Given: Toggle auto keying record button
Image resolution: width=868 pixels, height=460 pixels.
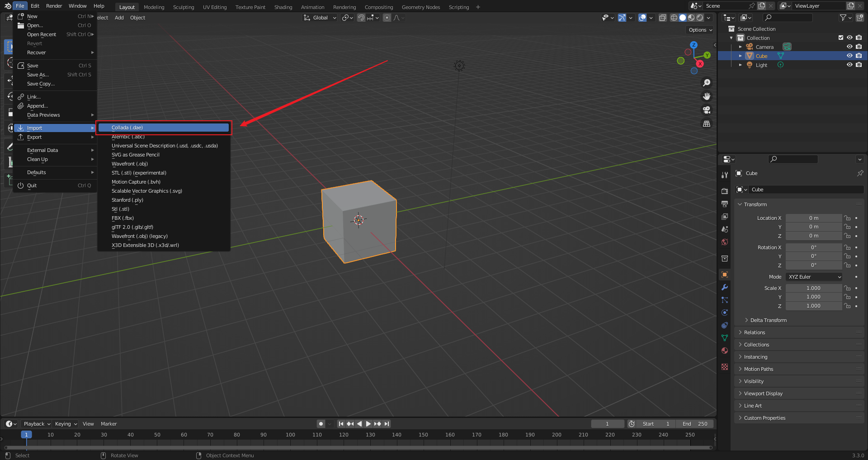Looking at the screenshot, I should click(321, 424).
